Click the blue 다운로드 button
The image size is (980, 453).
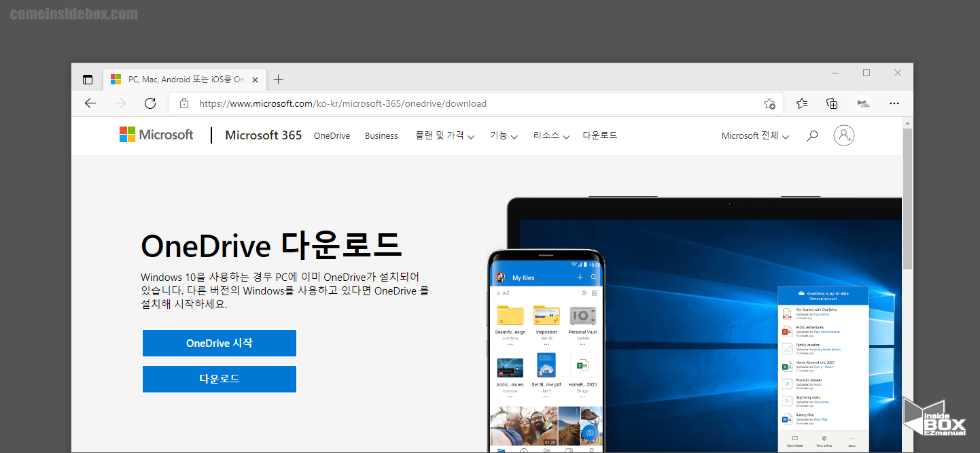pyautogui.click(x=220, y=379)
